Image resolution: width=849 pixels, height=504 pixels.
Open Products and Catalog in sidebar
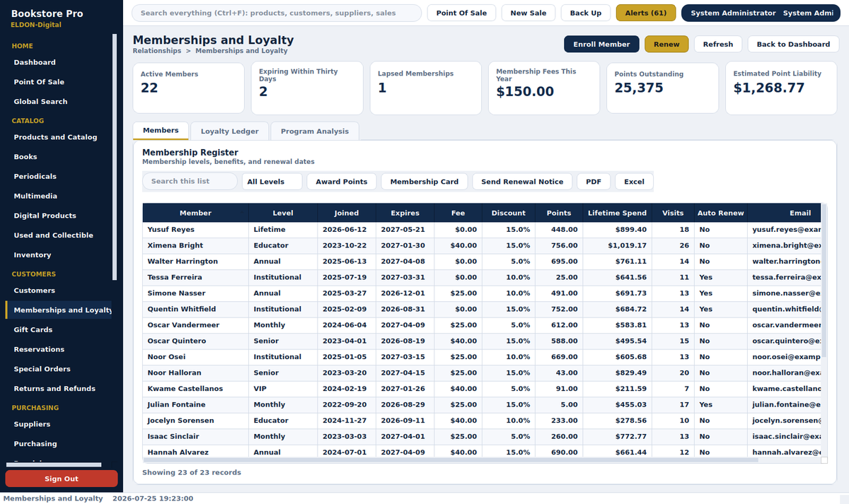point(58,137)
